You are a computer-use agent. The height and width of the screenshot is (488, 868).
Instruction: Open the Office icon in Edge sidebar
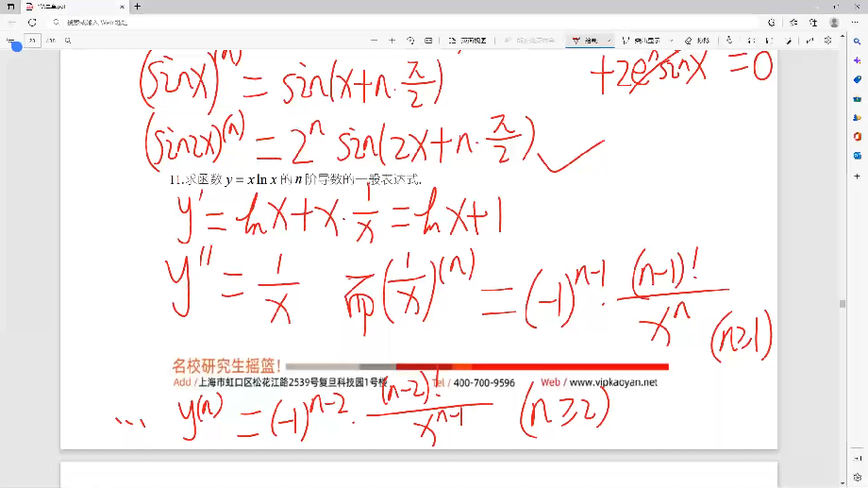pos(857,136)
